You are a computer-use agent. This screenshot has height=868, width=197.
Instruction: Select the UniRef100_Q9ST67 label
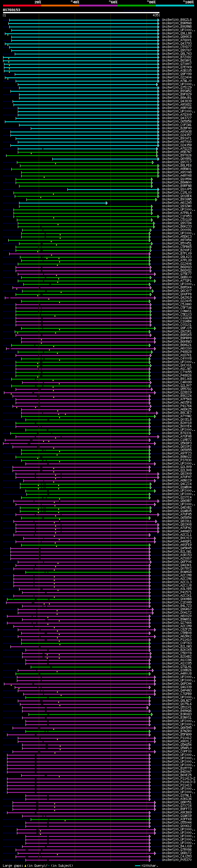(x=177, y=50)
